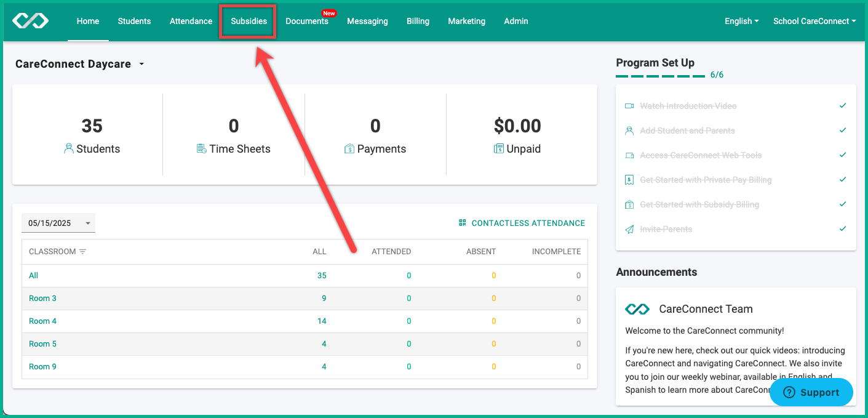Viewport: 868px width, 418px height.
Task: Open the Documents tab
Action: tap(307, 21)
